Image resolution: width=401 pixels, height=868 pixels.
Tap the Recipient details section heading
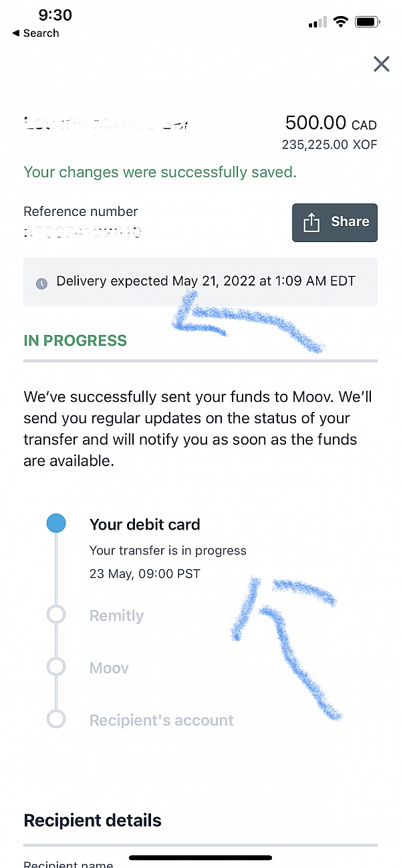(92, 821)
